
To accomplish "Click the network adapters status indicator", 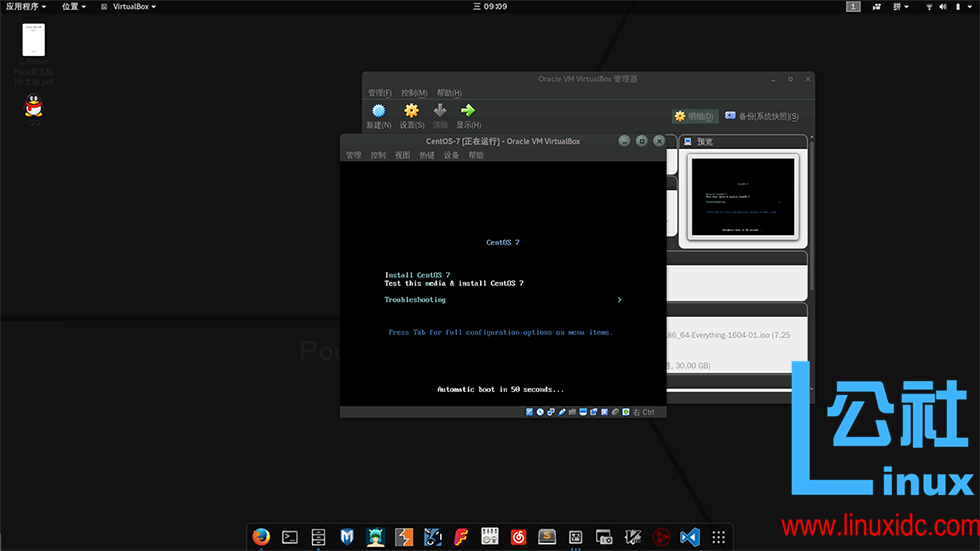I will tap(551, 412).
